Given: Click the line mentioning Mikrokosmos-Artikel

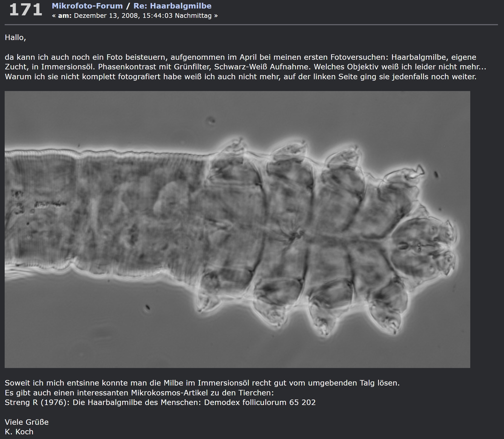Looking at the screenshot, I should pos(139,393).
